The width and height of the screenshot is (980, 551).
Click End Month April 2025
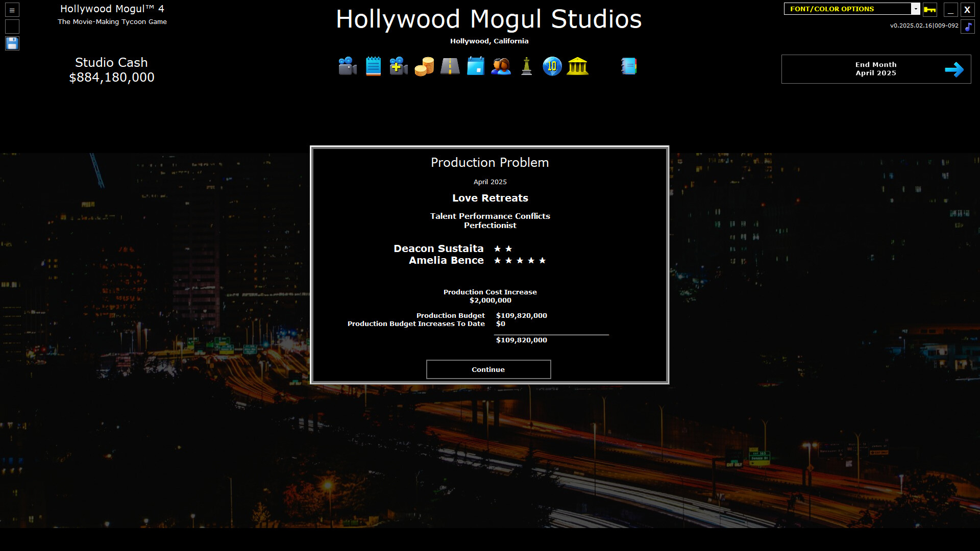(x=876, y=69)
